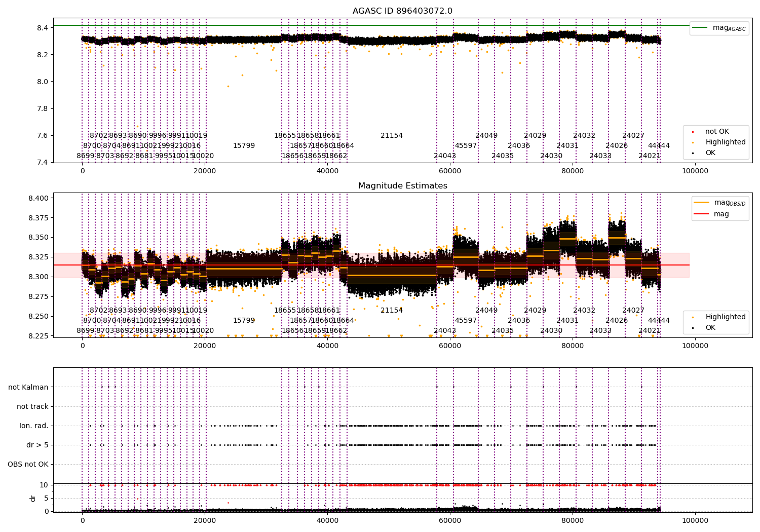Click obsid label 21154 in the middle plot
Image resolution: width=760 pixels, height=532 pixels.
392,311
